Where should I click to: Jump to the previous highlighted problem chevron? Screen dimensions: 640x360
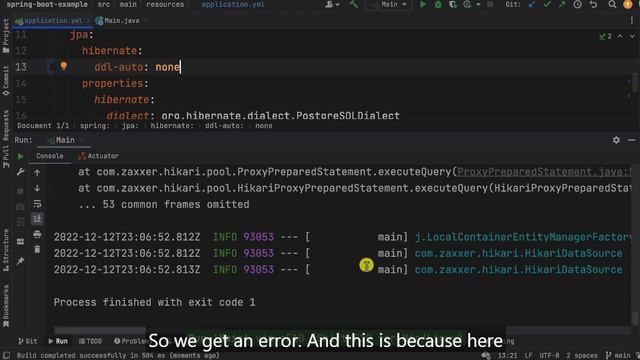620,36
